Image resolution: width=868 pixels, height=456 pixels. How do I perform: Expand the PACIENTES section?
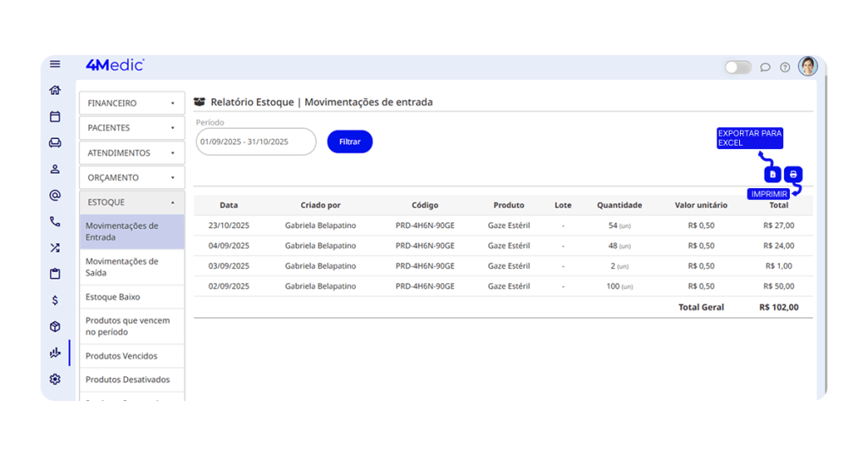tap(131, 128)
